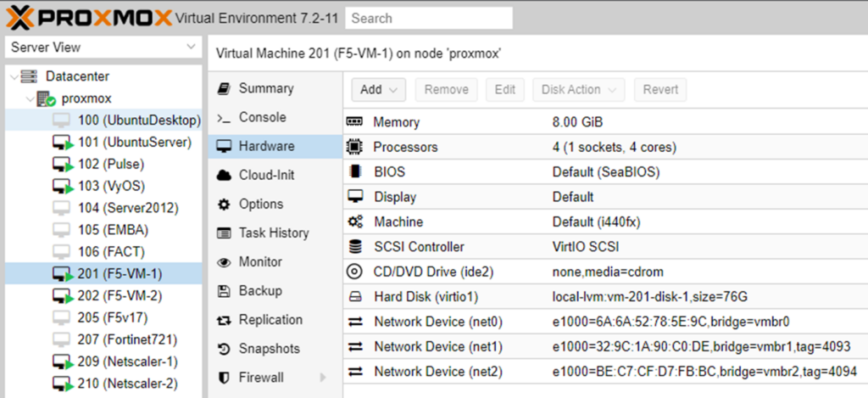Click the Edit button
868x398 pixels.
coord(505,90)
